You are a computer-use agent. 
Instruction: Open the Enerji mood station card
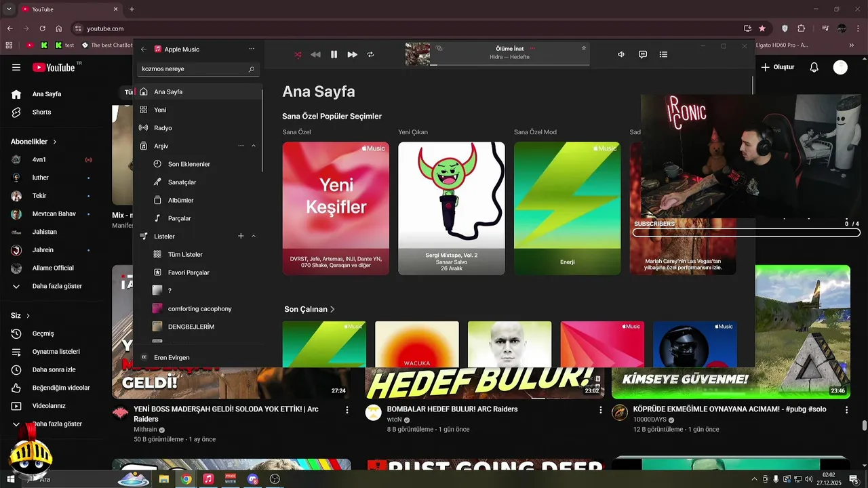tap(567, 208)
